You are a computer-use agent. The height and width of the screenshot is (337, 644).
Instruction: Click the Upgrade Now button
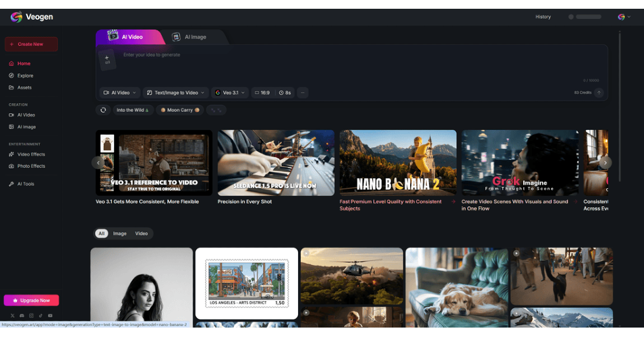pyautogui.click(x=31, y=301)
